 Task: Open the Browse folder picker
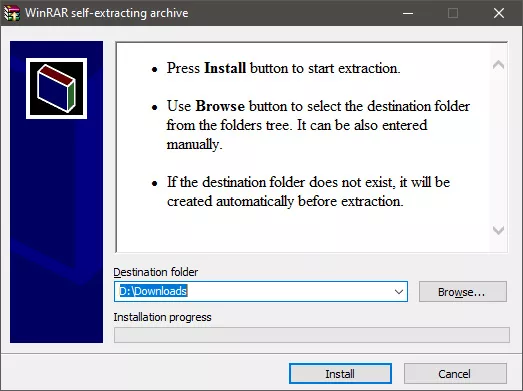[x=463, y=292]
